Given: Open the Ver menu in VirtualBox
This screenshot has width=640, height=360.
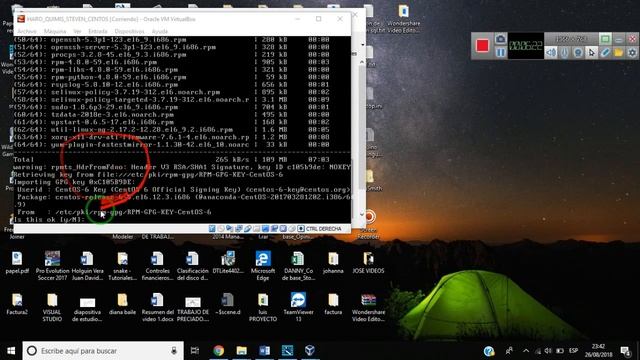Looking at the screenshot, I should [77, 31].
